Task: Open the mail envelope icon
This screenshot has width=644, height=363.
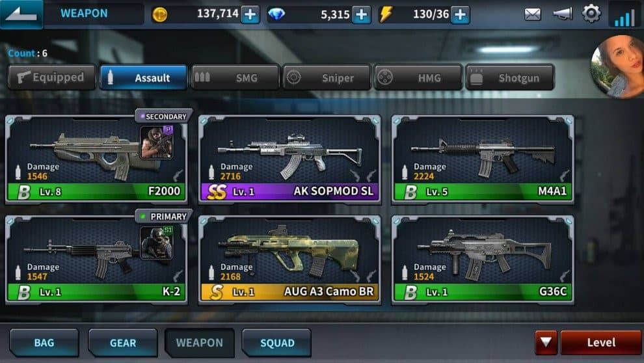Action: point(532,15)
